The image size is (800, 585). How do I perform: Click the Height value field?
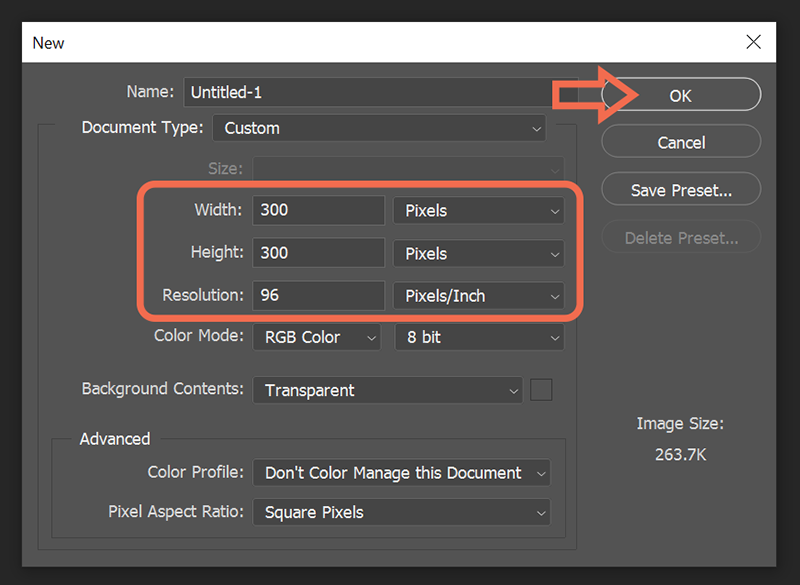[x=318, y=252]
